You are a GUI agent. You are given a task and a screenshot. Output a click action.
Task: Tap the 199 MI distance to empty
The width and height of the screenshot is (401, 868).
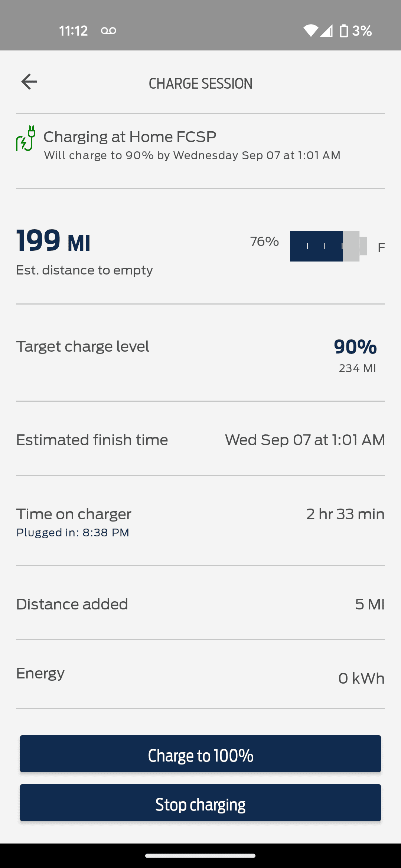(x=53, y=241)
